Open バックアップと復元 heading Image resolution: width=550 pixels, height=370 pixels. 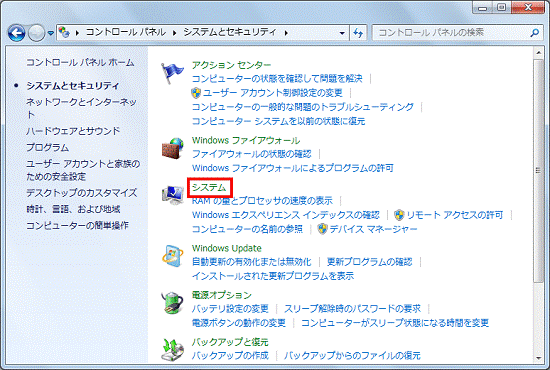pyautogui.click(x=230, y=342)
